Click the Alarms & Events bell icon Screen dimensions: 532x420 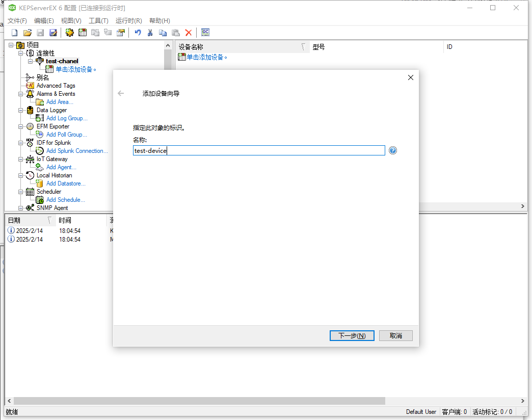[x=30, y=94]
